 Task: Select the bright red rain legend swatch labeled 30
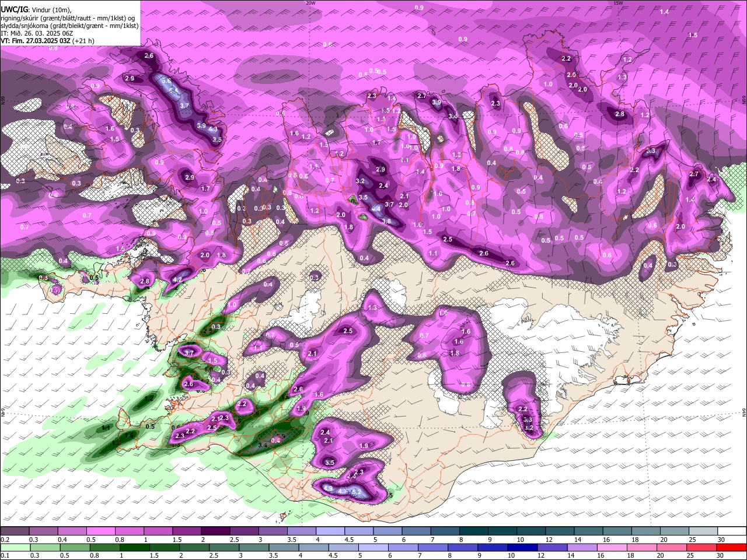(x=732, y=547)
